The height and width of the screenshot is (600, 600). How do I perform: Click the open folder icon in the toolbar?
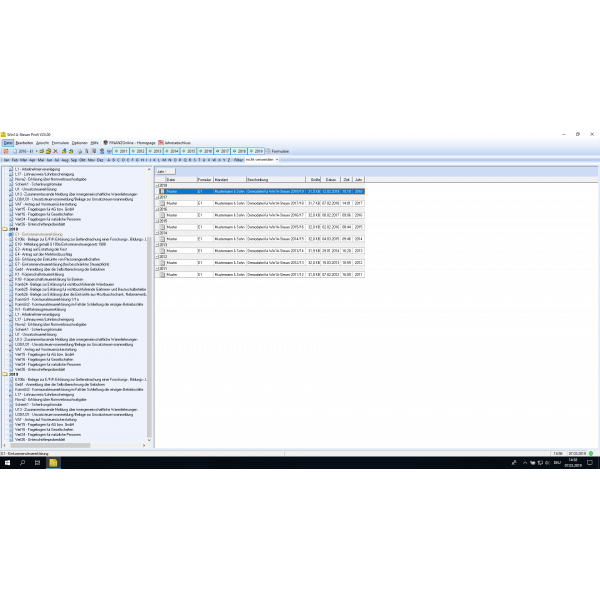click(x=42, y=151)
